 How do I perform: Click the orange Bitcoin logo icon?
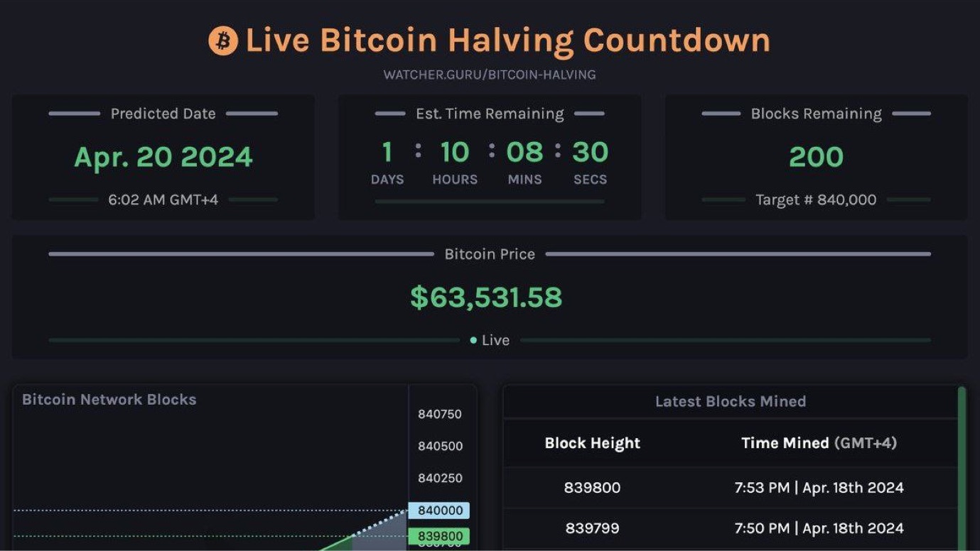coord(222,40)
